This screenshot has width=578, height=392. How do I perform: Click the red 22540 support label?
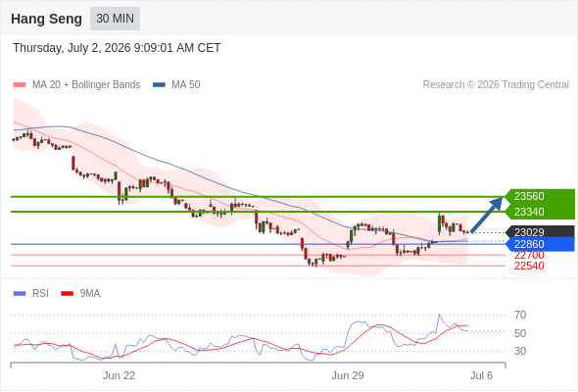pyautogui.click(x=529, y=266)
